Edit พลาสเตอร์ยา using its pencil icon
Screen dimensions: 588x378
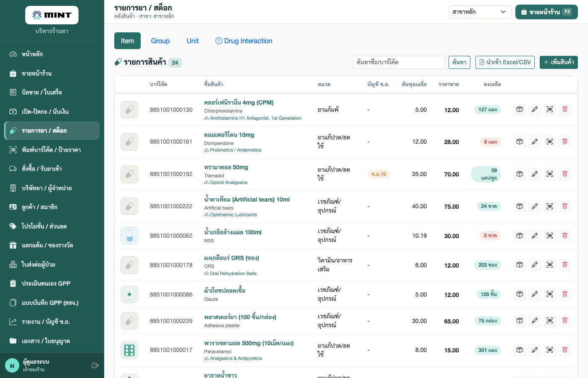pos(535,321)
